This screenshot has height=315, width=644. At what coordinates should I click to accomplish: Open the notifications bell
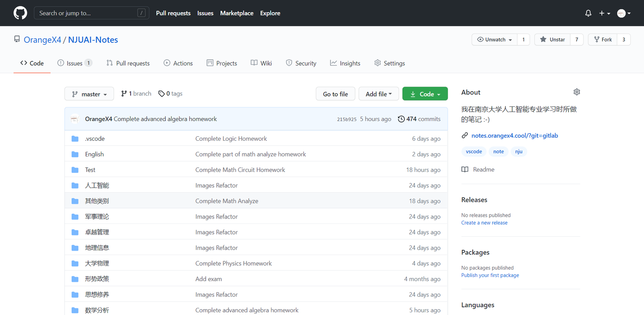tap(588, 13)
